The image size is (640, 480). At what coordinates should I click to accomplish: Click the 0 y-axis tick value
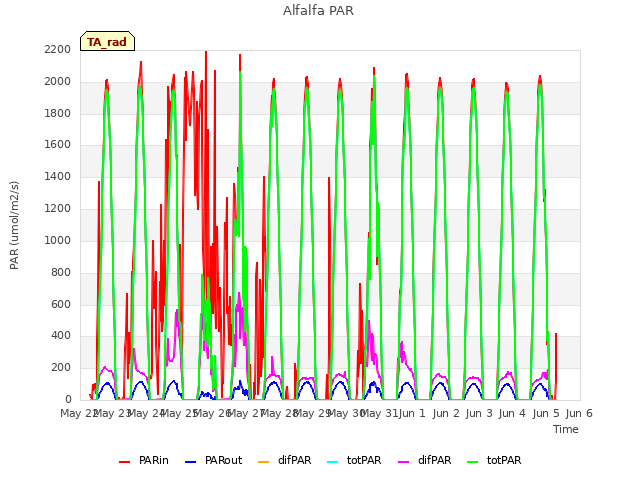[68, 399]
